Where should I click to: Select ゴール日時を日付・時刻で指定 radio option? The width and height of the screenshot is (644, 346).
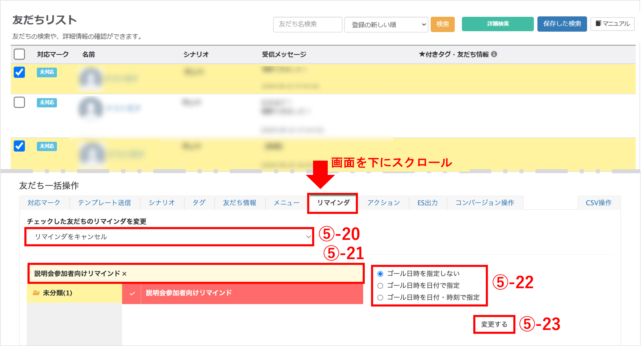[380, 298]
